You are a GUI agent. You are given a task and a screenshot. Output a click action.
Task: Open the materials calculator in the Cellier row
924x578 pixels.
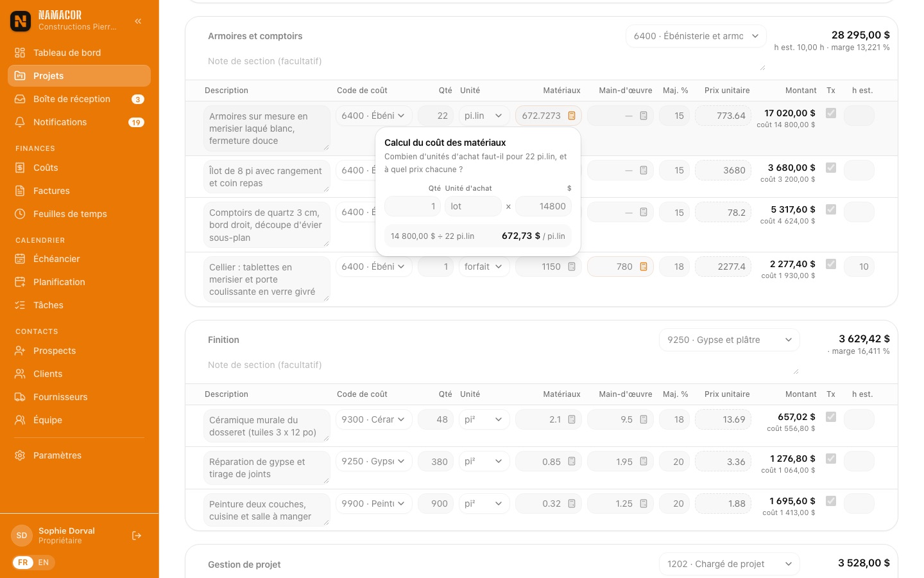pos(572,267)
